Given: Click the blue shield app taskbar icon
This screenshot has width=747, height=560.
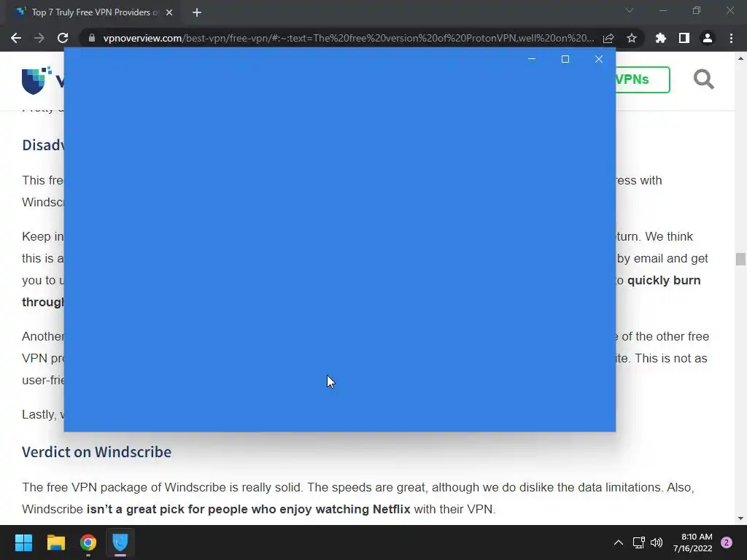Looking at the screenshot, I should pos(120,542).
